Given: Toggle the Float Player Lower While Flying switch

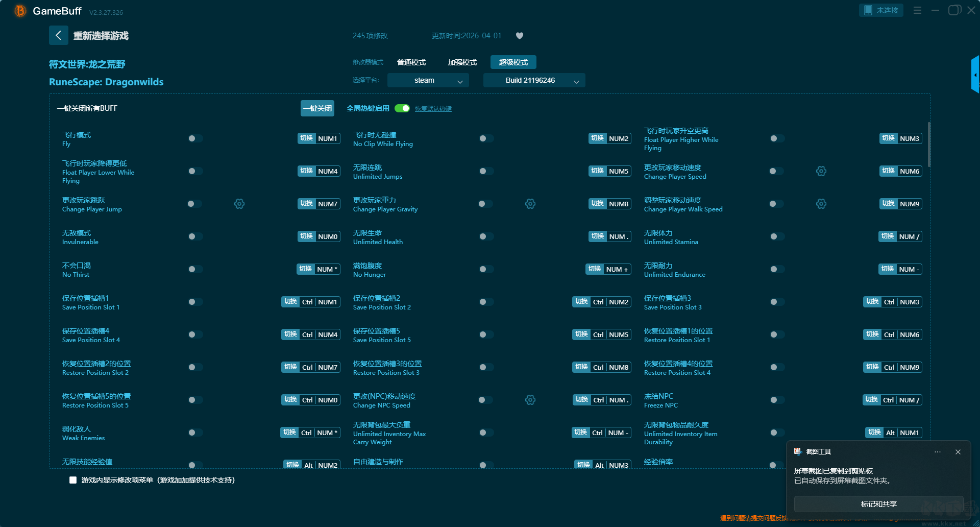Looking at the screenshot, I should 195,171.
